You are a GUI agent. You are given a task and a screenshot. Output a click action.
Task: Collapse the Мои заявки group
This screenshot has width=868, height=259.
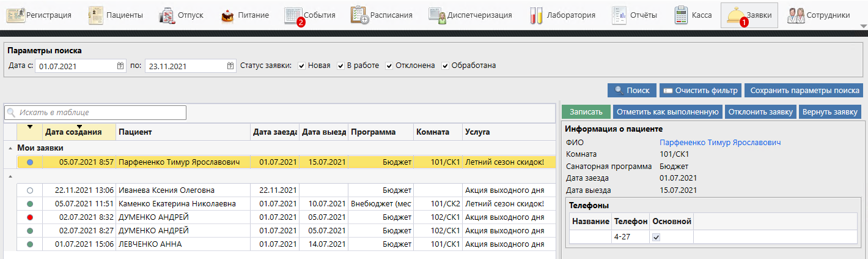click(10, 148)
